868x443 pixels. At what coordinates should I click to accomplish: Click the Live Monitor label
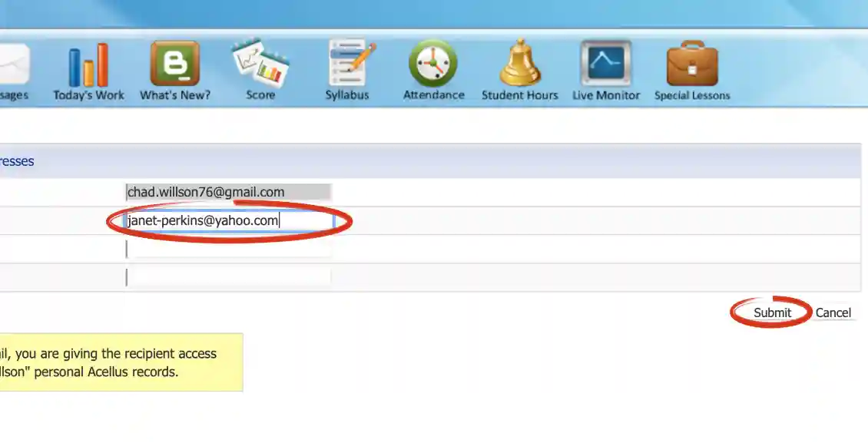pyautogui.click(x=606, y=95)
